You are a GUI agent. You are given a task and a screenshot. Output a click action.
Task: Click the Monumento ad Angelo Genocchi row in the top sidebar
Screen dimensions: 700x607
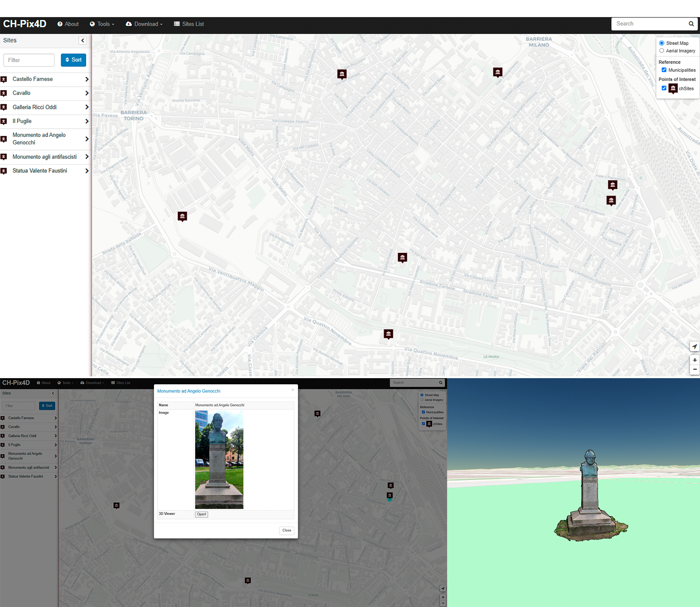pos(45,139)
